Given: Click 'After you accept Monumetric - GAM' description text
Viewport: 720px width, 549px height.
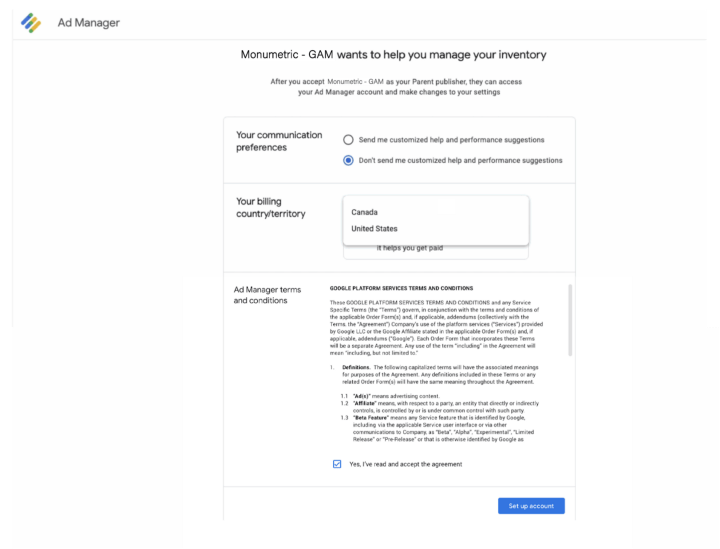Looking at the screenshot, I should pos(396,87).
